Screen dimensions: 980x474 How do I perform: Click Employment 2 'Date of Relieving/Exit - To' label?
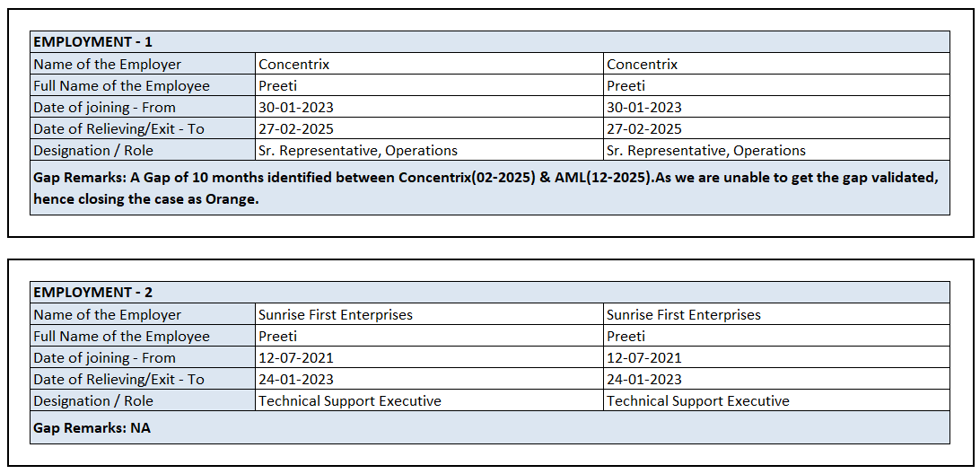pyautogui.click(x=119, y=379)
